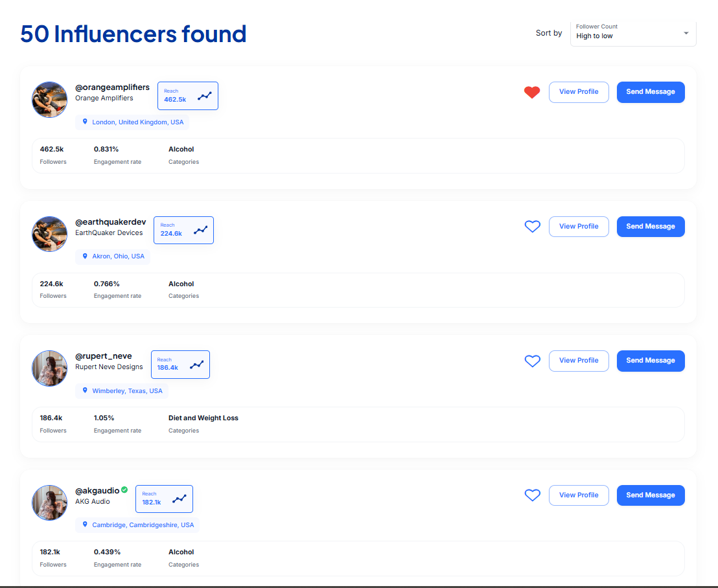
Task: Click location pin next to London
Action: 85,121
